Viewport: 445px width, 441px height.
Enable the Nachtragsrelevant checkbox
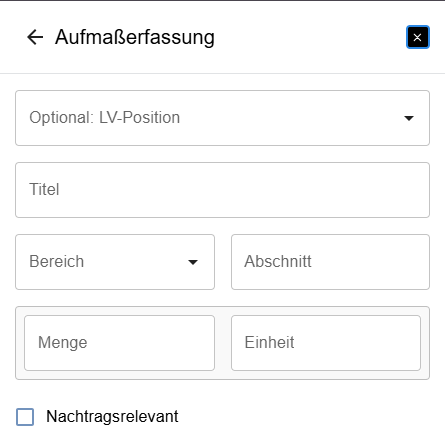point(25,417)
